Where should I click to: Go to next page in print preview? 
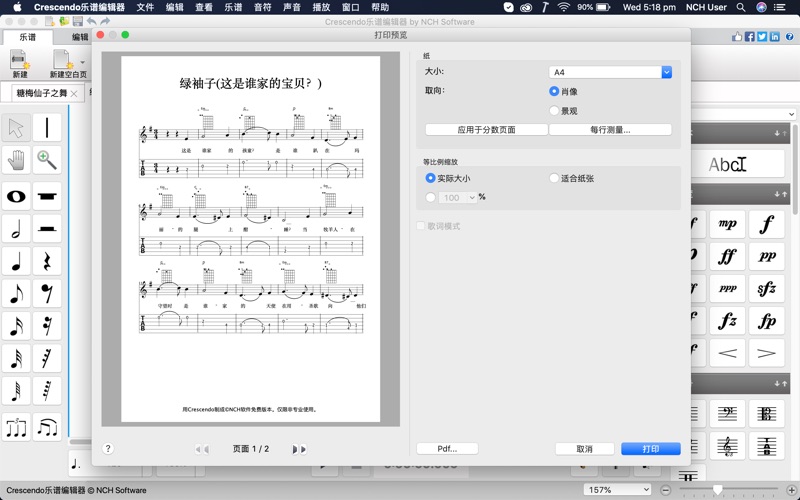pos(295,450)
